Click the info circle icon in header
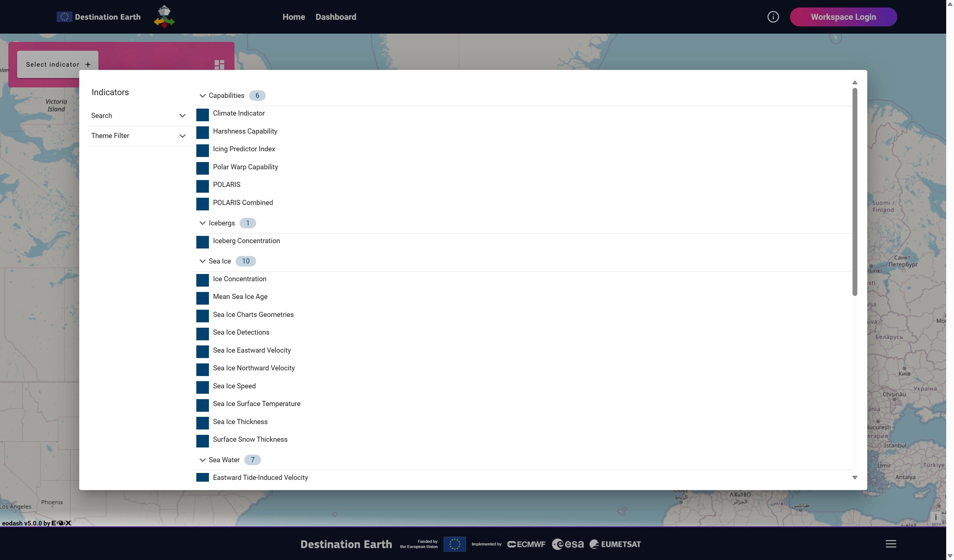 point(773,17)
